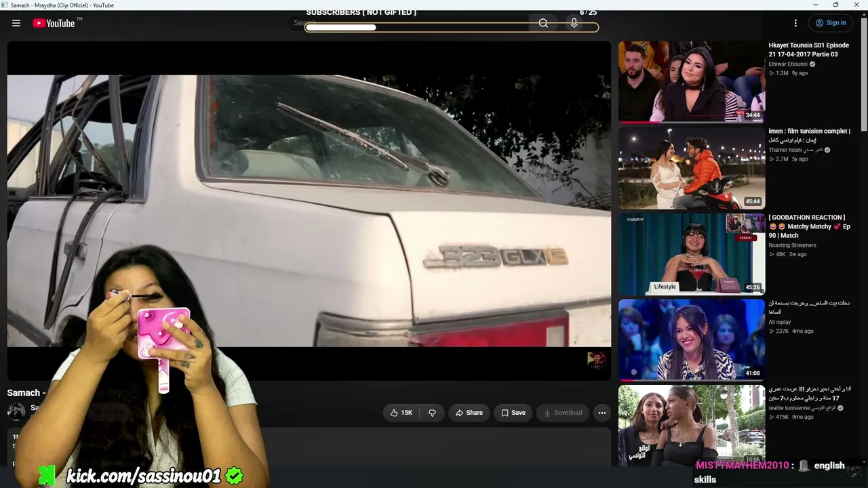This screenshot has width=868, height=488.
Task: Open the 'GOOBATHON REACTION' video title
Action: pyautogui.click(x=809, y=226)
